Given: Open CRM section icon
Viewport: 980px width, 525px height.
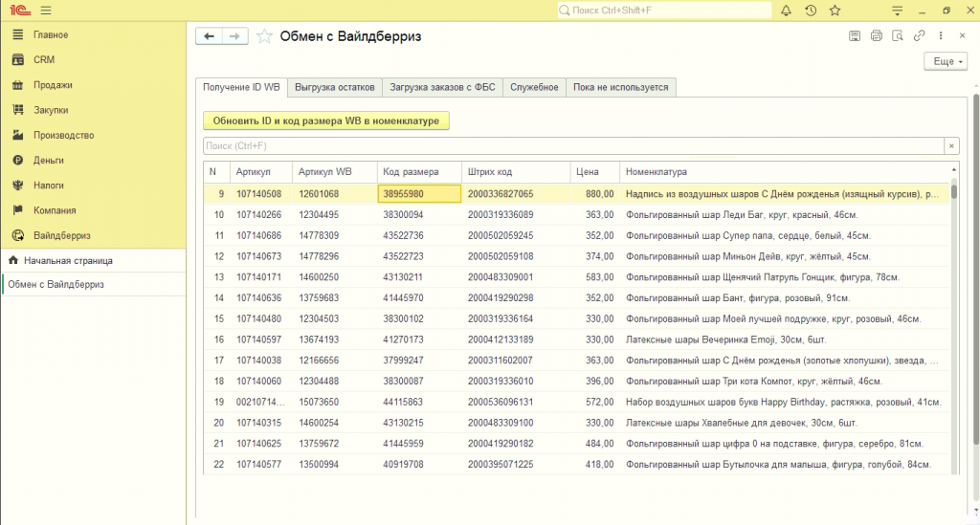Looking at the screenshot, I should click(x=17, y=60).
